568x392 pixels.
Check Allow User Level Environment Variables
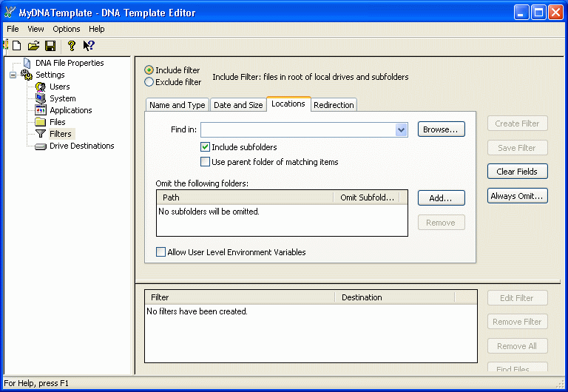tap(161, 252)
